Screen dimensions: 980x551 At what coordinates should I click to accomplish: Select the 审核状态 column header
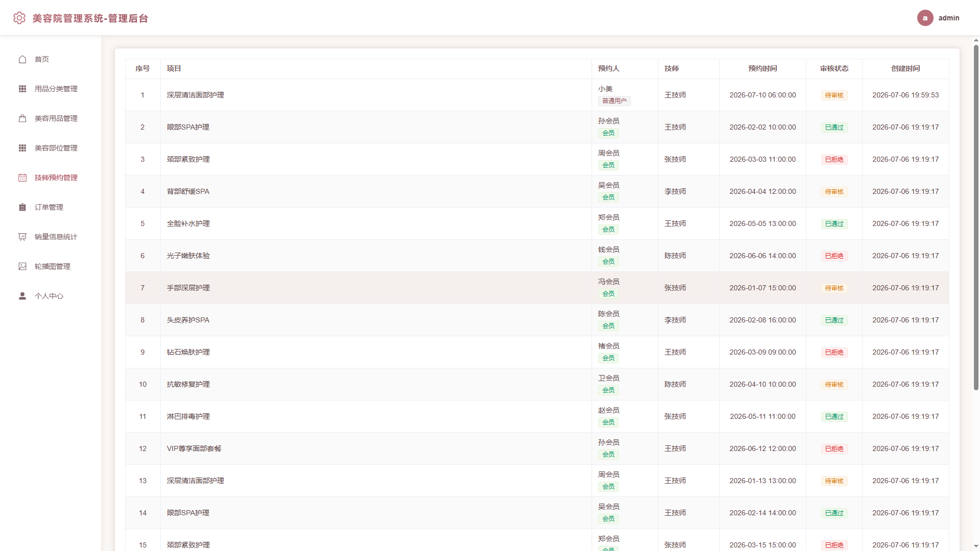[834, 68]
